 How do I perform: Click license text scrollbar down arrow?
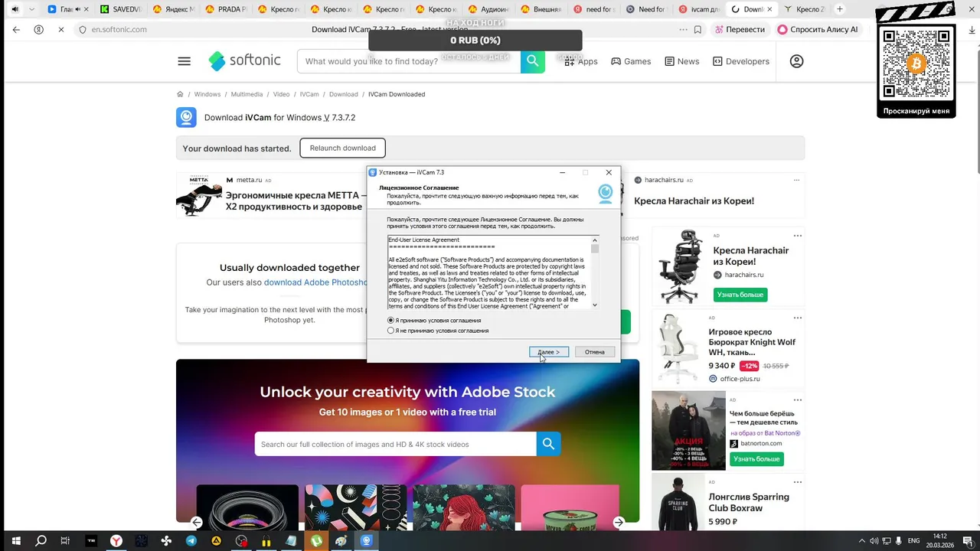click(595, 305)
